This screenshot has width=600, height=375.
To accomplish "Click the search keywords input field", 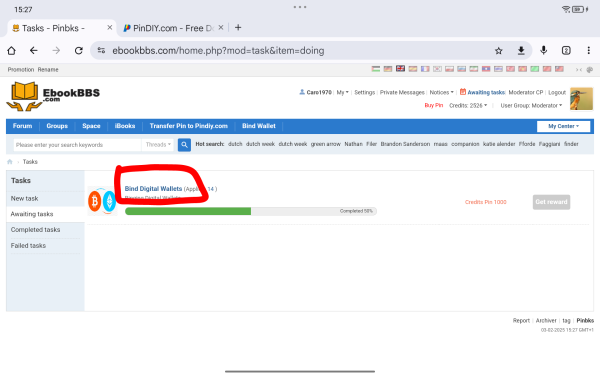I will pyautogui.click(x=77, y=145).
